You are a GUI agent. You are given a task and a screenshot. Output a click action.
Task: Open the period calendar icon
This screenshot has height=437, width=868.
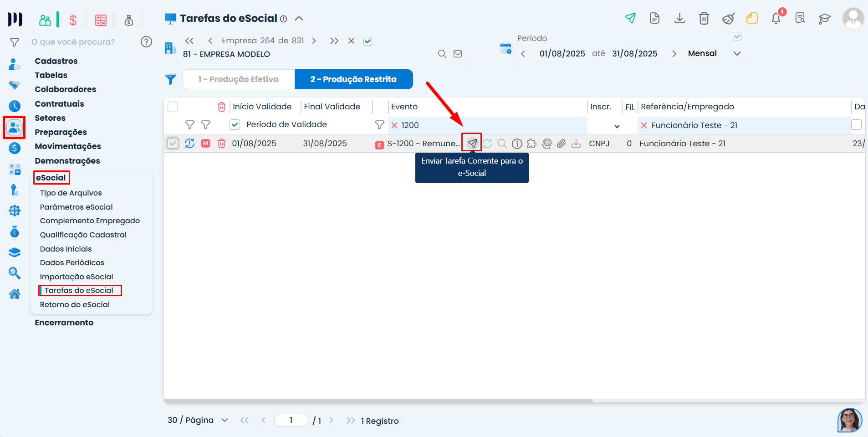coord(505,48)
